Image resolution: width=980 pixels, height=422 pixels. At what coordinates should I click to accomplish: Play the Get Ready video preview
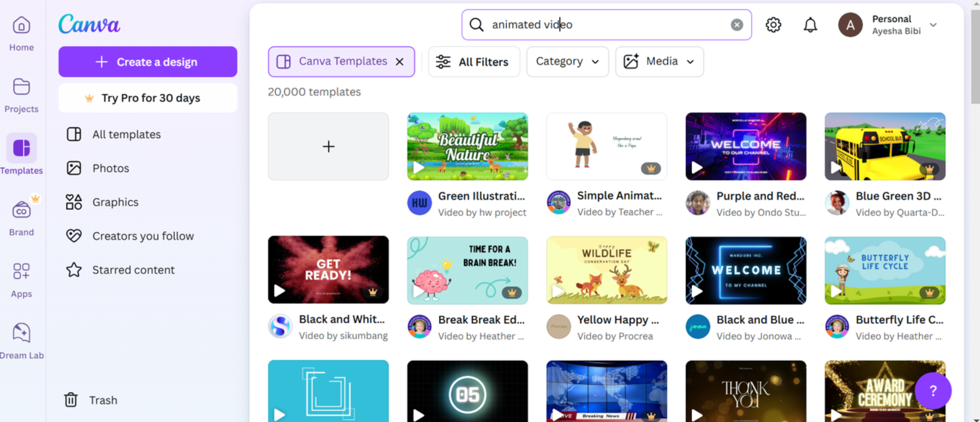pos(280,291)
